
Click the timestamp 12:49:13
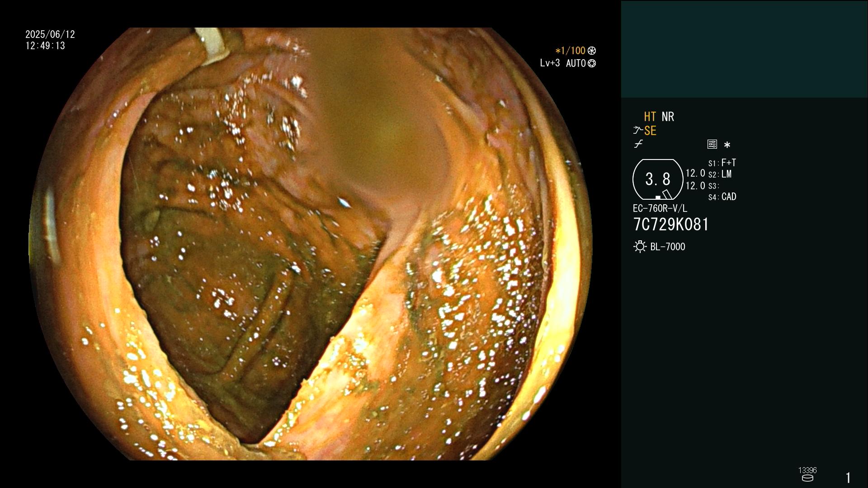click(x=45, y=46)
